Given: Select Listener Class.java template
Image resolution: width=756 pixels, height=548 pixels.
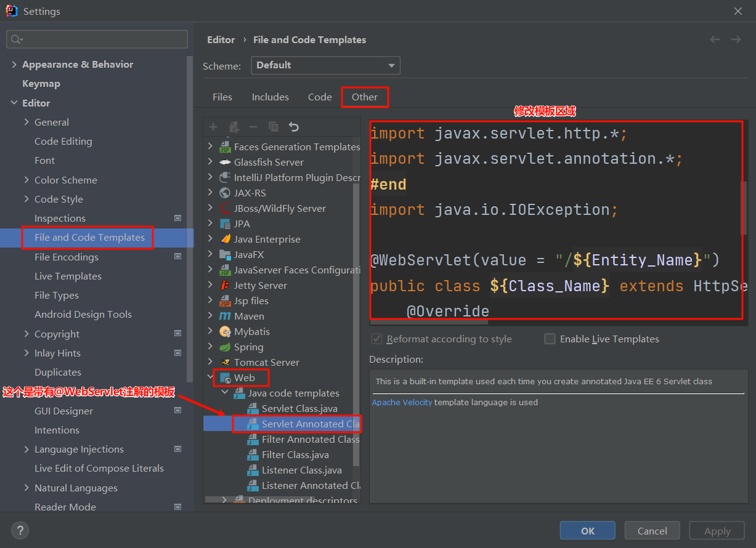Looking at the screenshot, I should tap(302, 470).
